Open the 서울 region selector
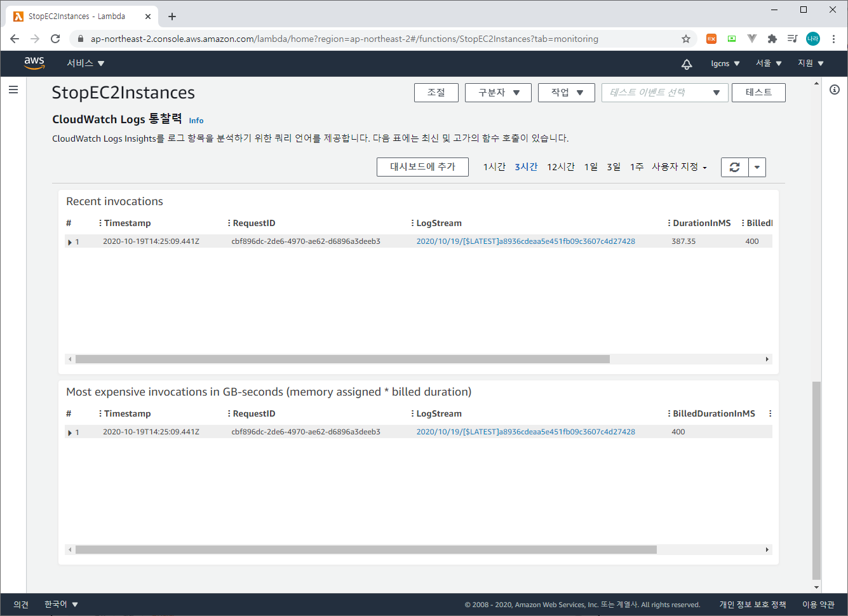The image size is (848, 616). tap(769, 64)
